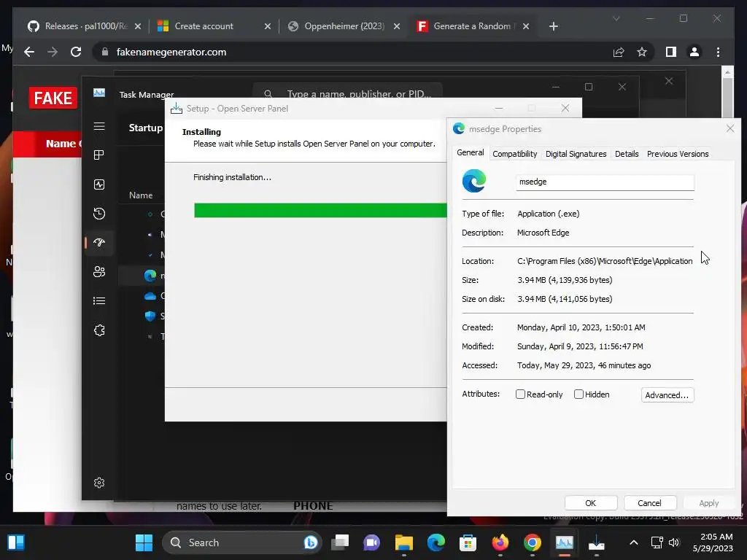Show hidden system tray icons chevron
The image size is (747, 560).
click(x=634, y=542)
